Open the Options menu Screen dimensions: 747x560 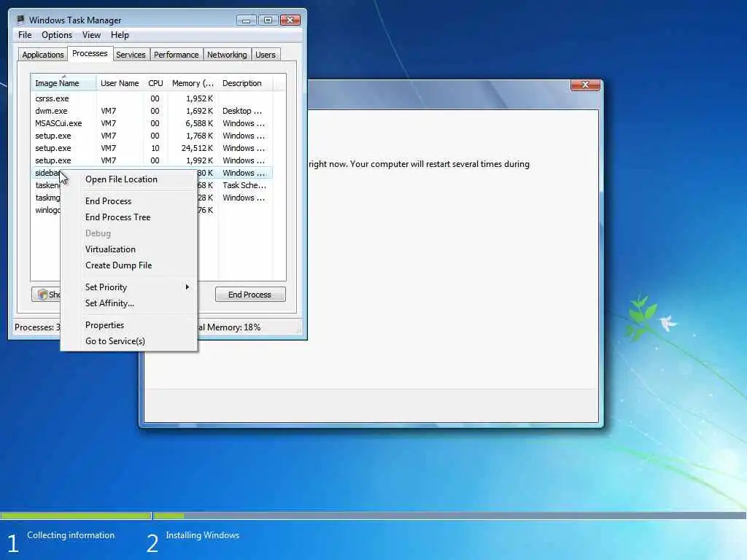click(57, 35)
